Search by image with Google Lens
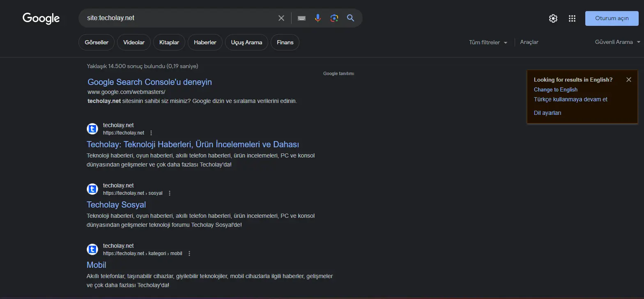Image resolution: width=644 pixels, height=299 pixels. [334, 18]
